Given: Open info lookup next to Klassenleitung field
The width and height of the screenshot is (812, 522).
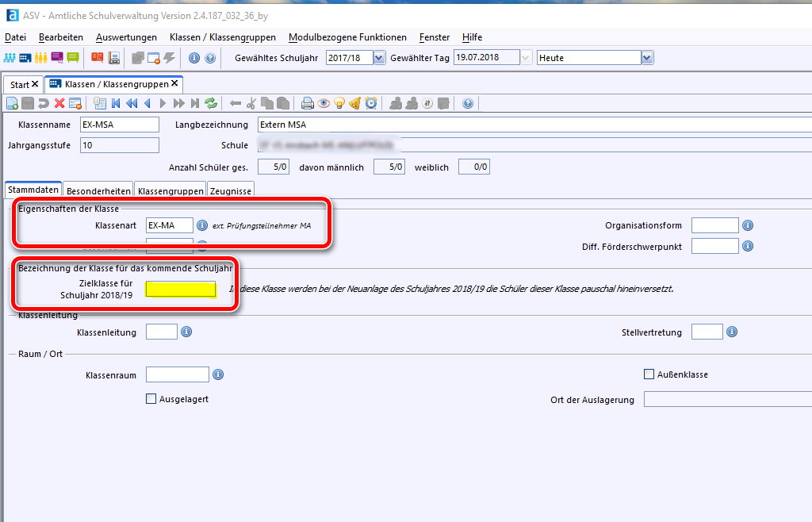Looking at the screenshot, I should click(x=186, y=332).
